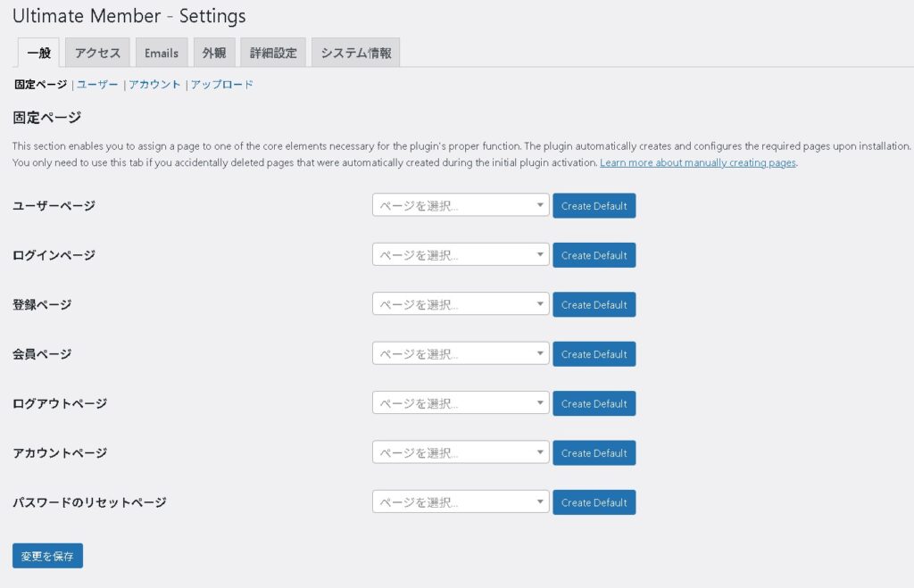Open the システム情報 tab
This screenshot has width=914, height=588.
(355, 53)
